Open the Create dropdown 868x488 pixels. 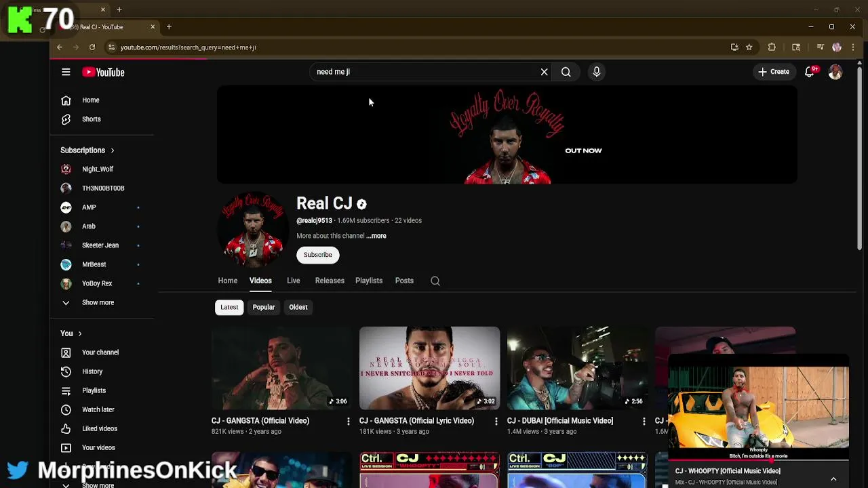(x=774, y=72)
